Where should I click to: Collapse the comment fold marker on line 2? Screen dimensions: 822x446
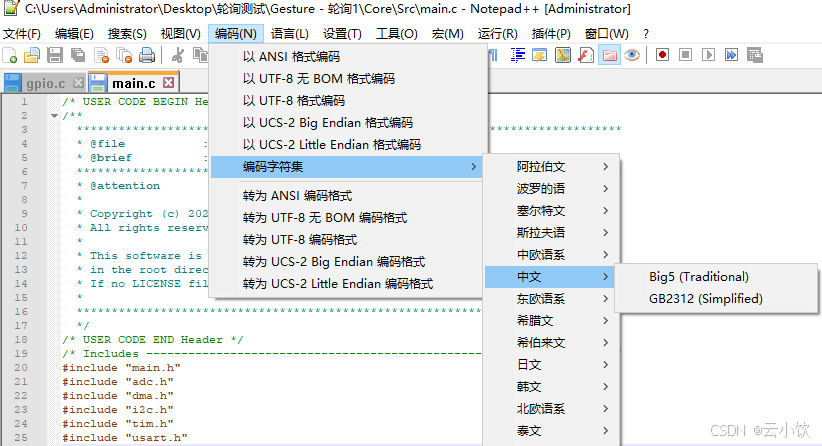(55, 116)
